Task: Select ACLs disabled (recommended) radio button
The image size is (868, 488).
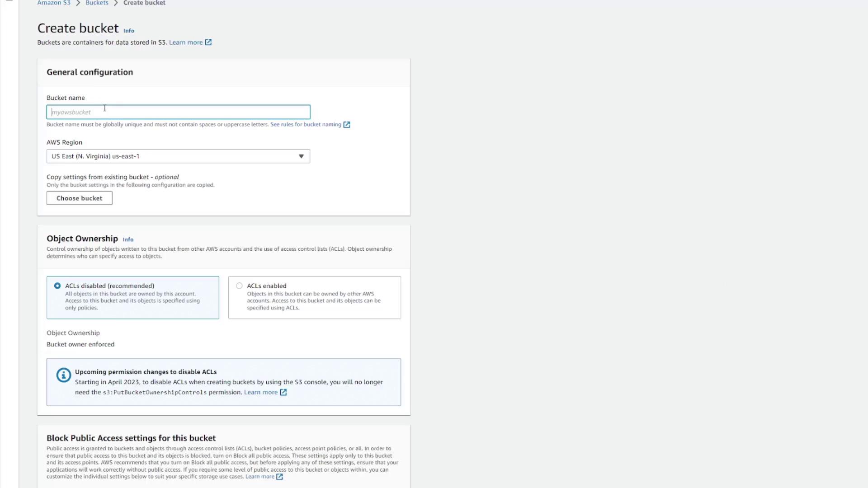Action: tap(57, 286)
